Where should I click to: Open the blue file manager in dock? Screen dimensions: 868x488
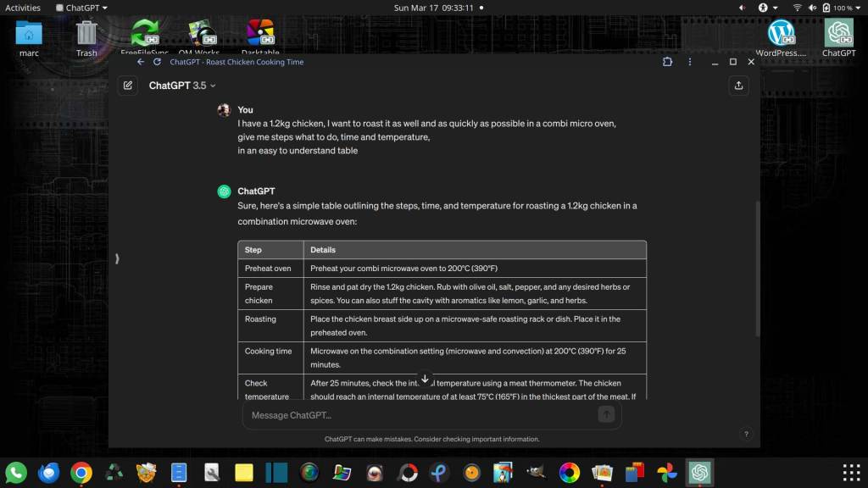click(179, 473)
